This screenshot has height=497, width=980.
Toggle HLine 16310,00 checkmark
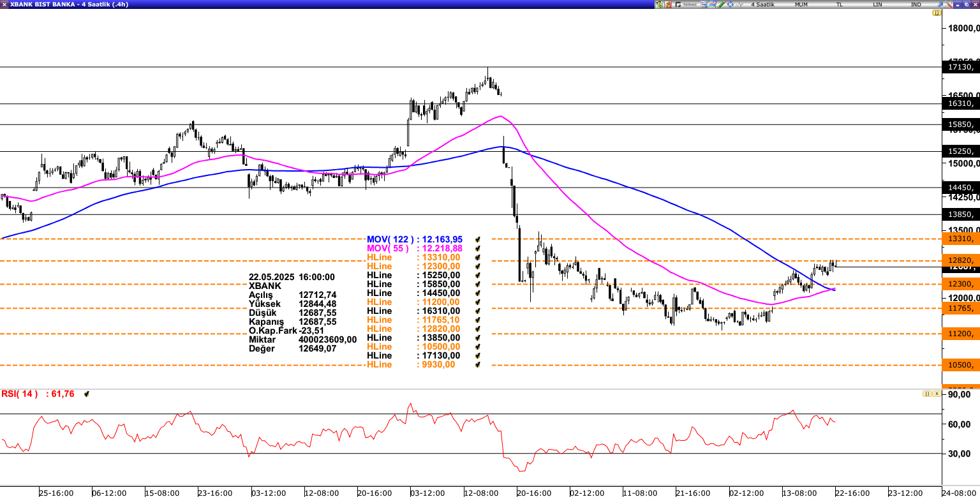click(x=478, y=311)
